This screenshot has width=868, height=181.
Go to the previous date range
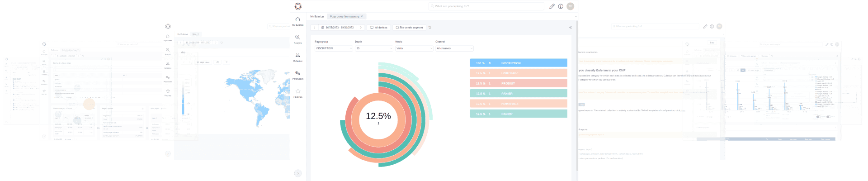(x=314, y=28)
